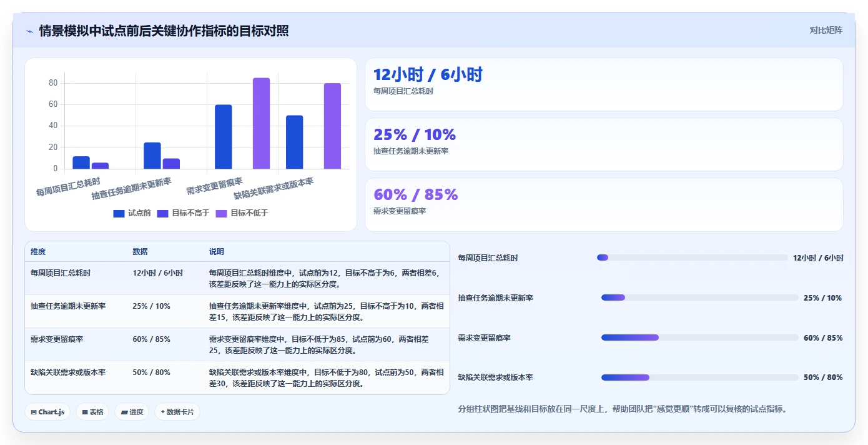Image resolution: width=868 pixels, height=445 pixels.
Task: Click the y-axis tick label 80
Action: coord(53,83)
